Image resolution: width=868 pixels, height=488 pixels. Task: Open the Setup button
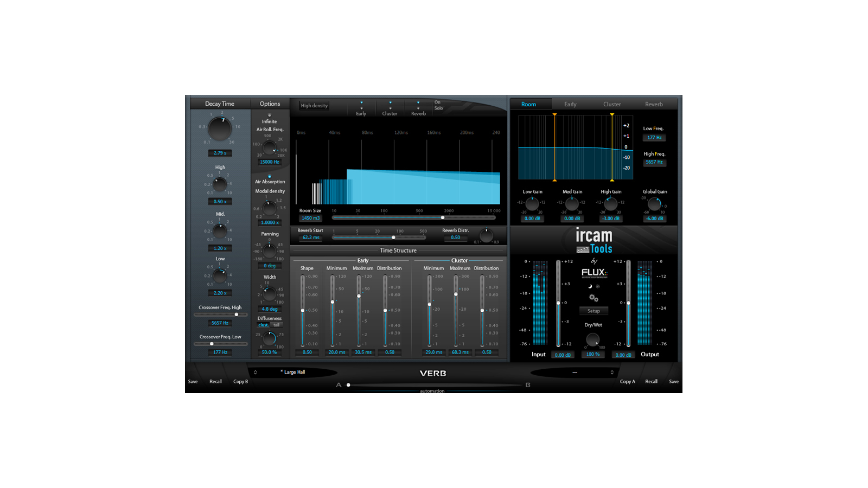pyautogui.click(x=593, y=311)
